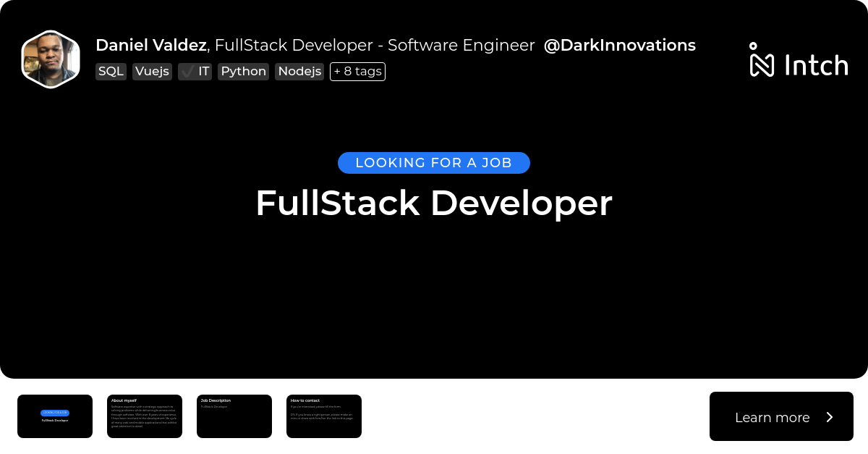Switch to the About myself card
This screenshot has width=868, height=454.
(145, 416)
